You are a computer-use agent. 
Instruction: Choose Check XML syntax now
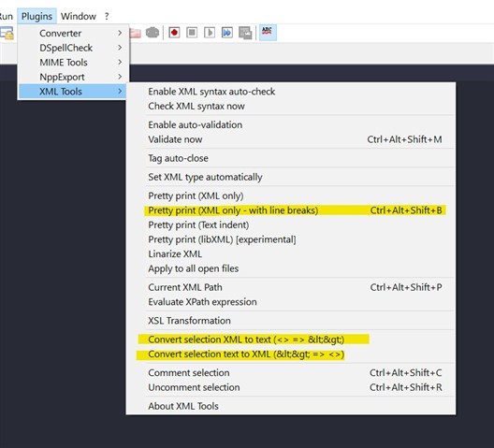coord(290,106)
